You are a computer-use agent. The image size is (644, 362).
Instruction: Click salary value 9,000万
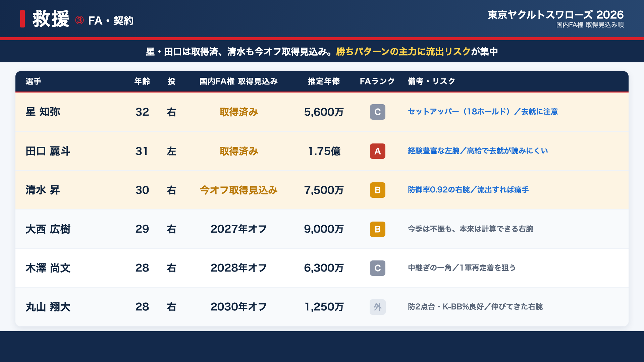coord(324,229)
